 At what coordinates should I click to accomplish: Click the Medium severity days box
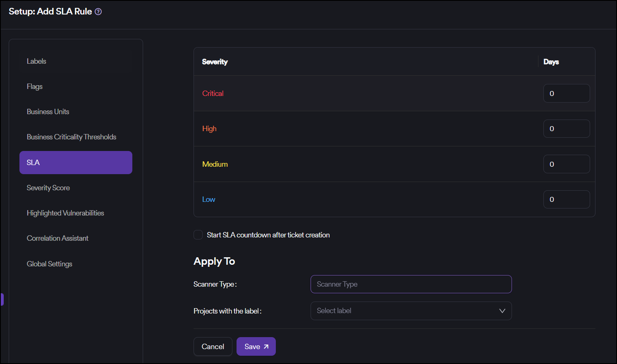coord(566,164)
